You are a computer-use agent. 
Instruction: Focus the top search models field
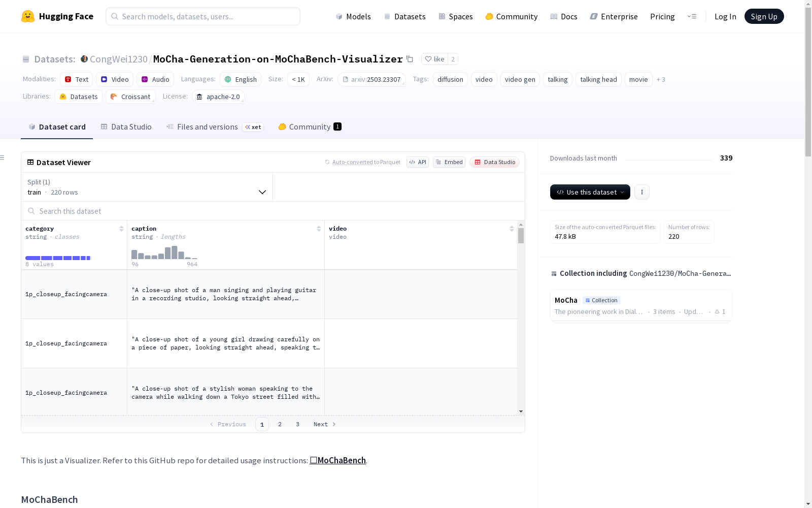[203, 16]
